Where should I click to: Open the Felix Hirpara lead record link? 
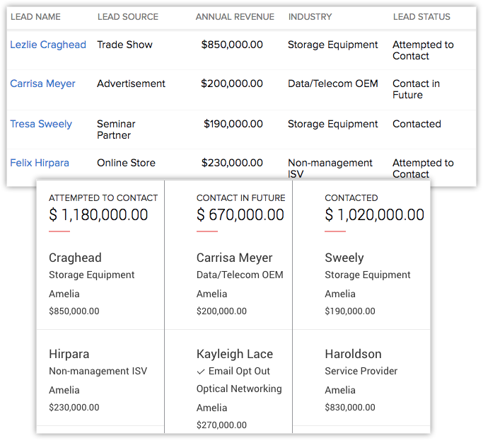pos(40,163)
